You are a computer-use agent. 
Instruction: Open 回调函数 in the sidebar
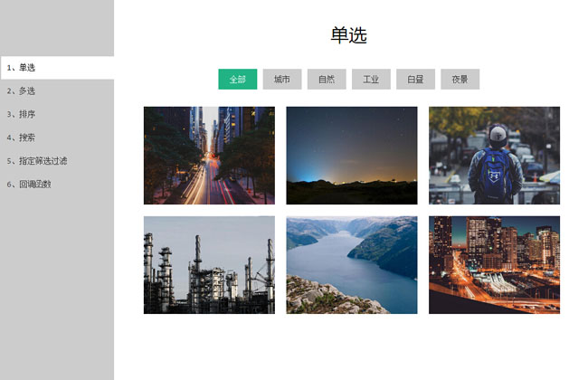tap(57, 185)
